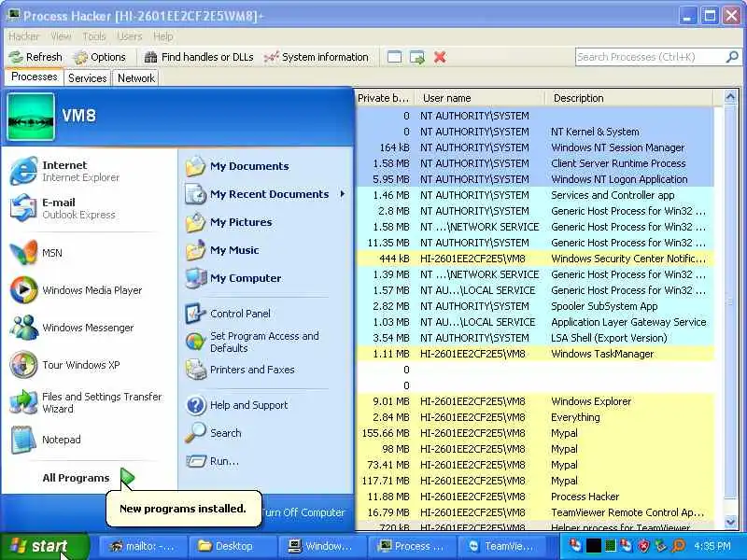Select Spooler SubSystem App row
747x560 pixels.
point(534,306)
